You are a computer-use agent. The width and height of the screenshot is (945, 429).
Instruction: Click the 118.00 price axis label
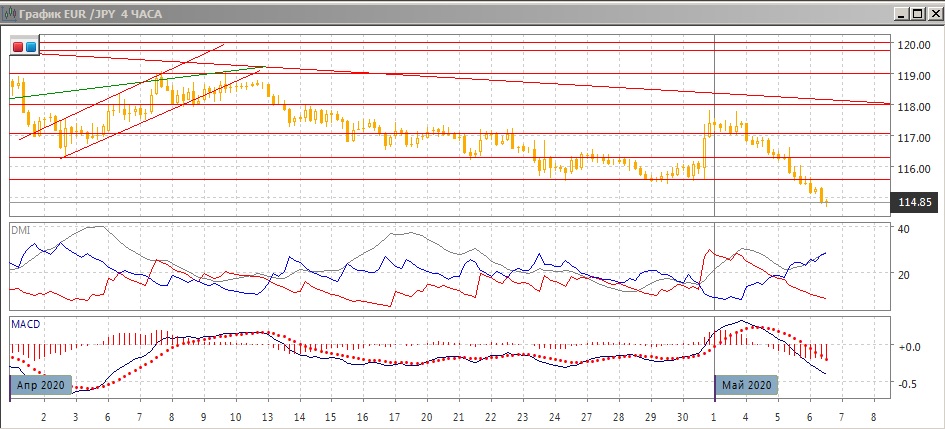[914, 107]
